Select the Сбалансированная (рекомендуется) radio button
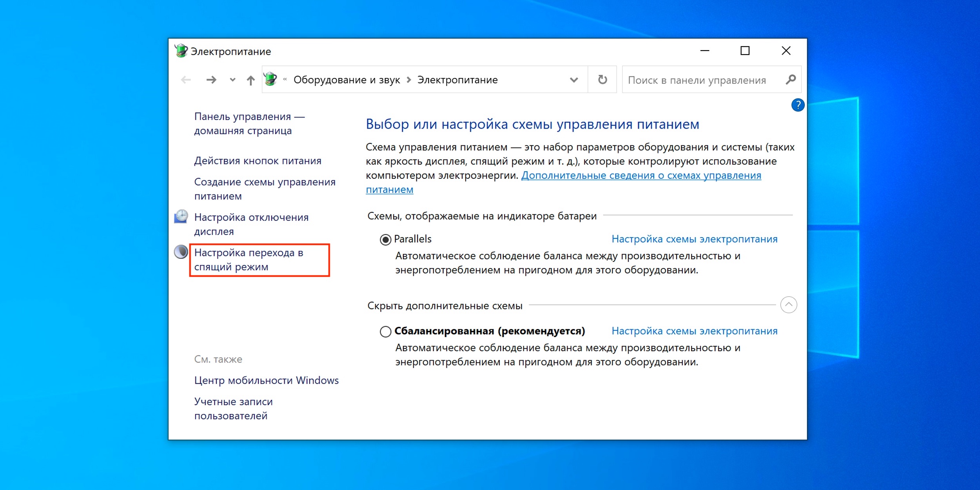 click(385, 332)
